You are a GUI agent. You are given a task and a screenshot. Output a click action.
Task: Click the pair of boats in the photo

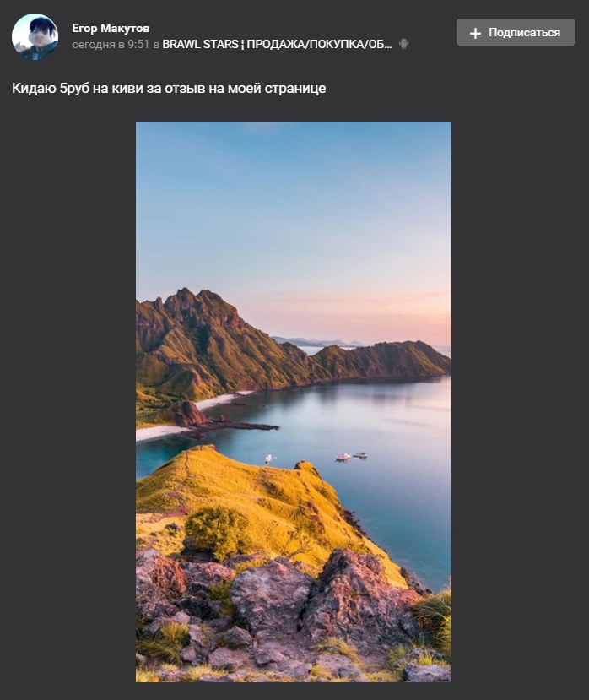coord(352,456)
